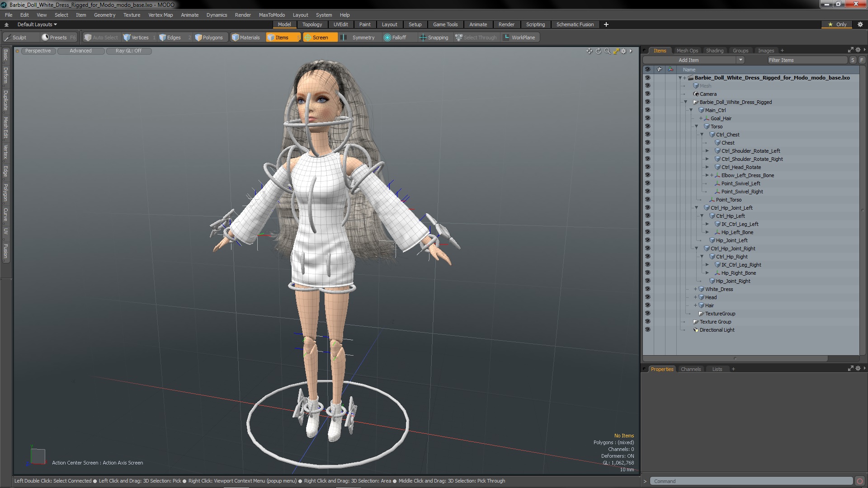Hide the White_Dress mesh
The height and width of the screenshot is (488, 868).
647,289
